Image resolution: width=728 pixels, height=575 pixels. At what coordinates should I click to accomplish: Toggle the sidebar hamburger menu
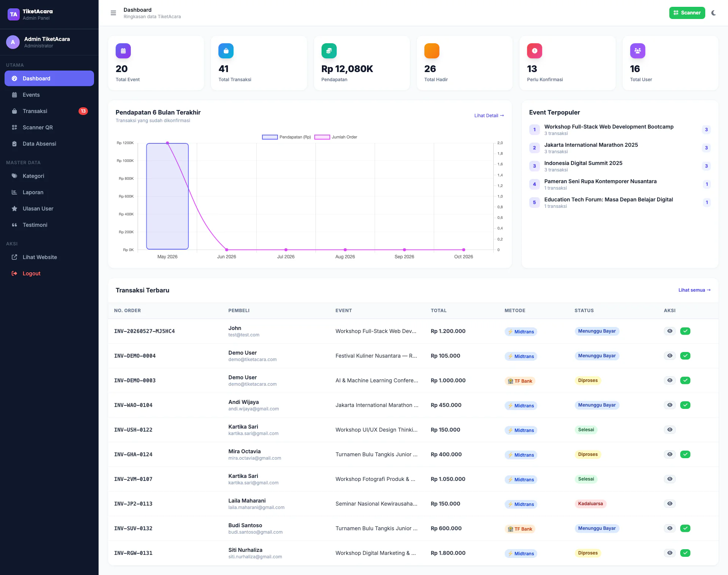pos(113,13)
